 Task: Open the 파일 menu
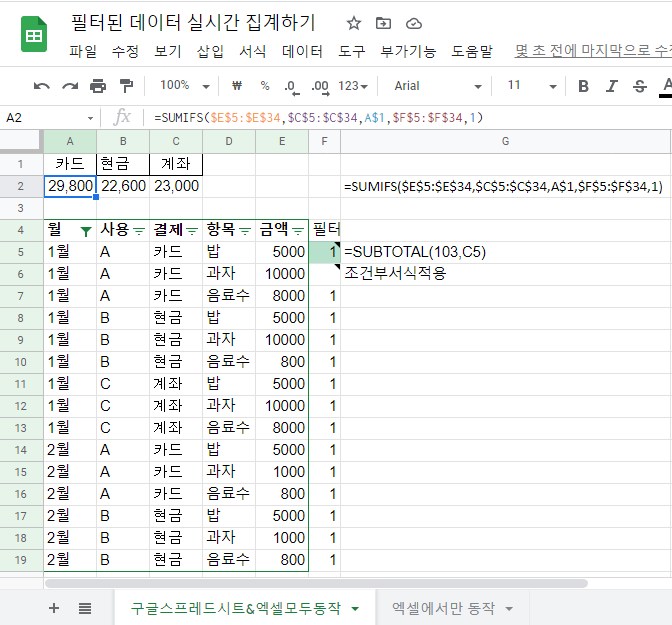coord(83,51)
